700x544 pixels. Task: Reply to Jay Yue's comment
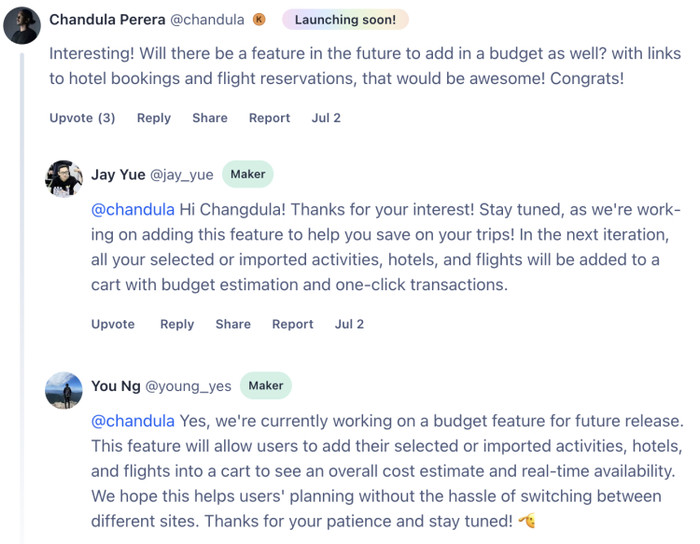click(177, 324)
